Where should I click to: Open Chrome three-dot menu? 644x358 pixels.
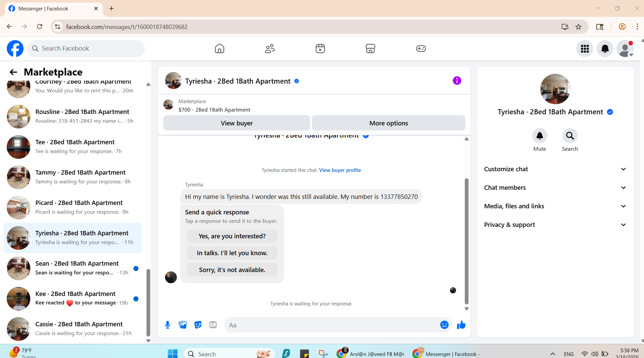(637, 27)
